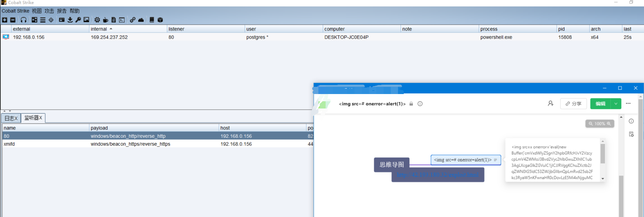Open downloaded files arrow icon
This screenshot has width=644, height=217.
point(70,20)
